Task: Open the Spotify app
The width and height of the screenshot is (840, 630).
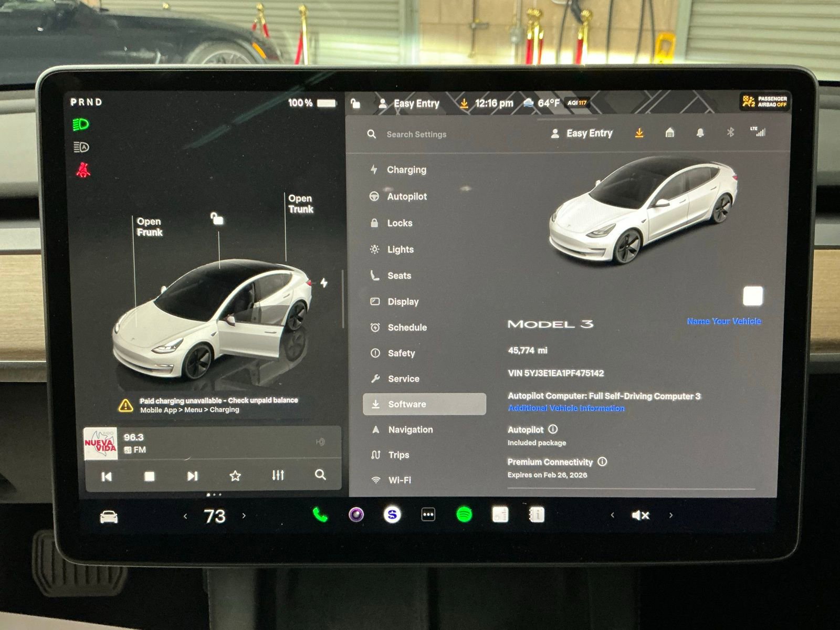Action: pyautogui.click(x=465, y=516)
